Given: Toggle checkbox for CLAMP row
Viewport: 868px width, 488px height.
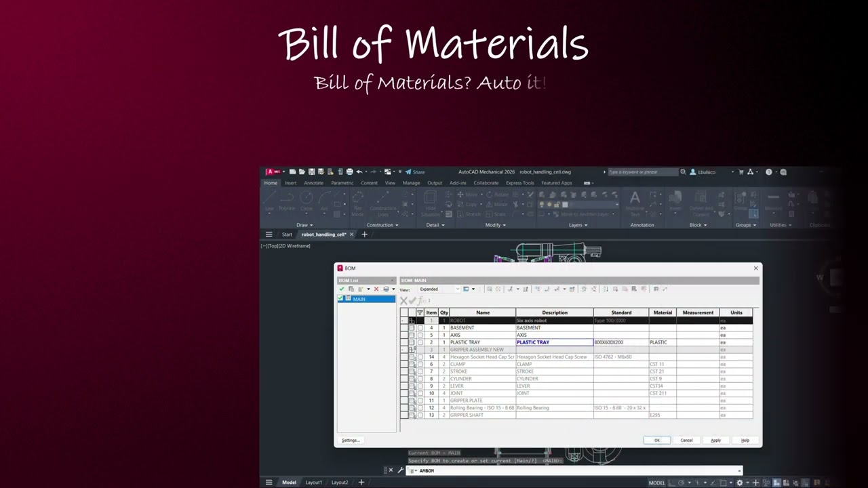Looking at the screenshot, I should 420,364.
